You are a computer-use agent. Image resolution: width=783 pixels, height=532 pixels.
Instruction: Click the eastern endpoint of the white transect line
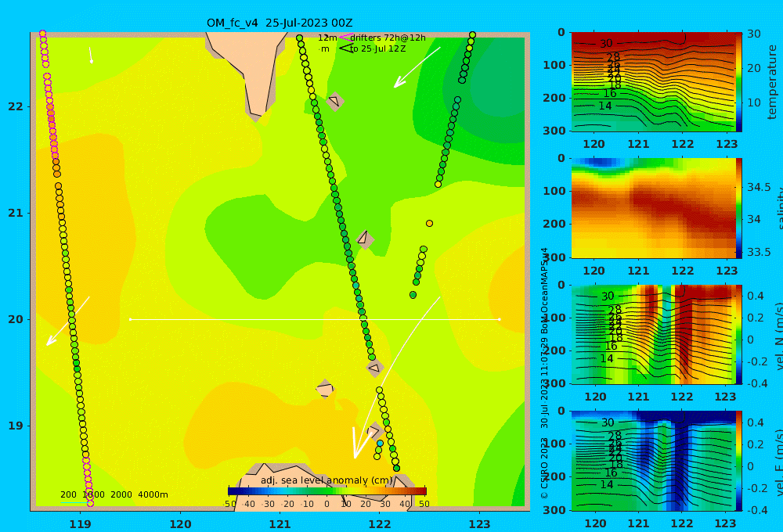pos(500,319)
